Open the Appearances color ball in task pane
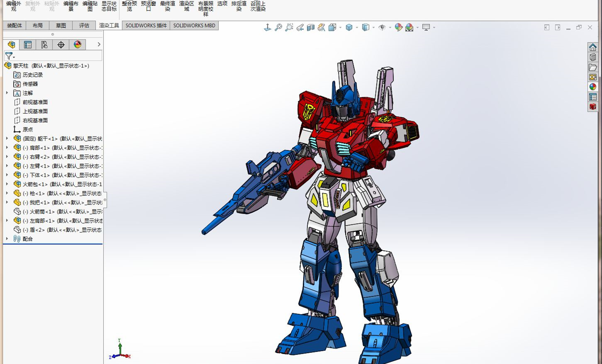The height and width of the screenshot is (364, 602). (x=592, y=87)
